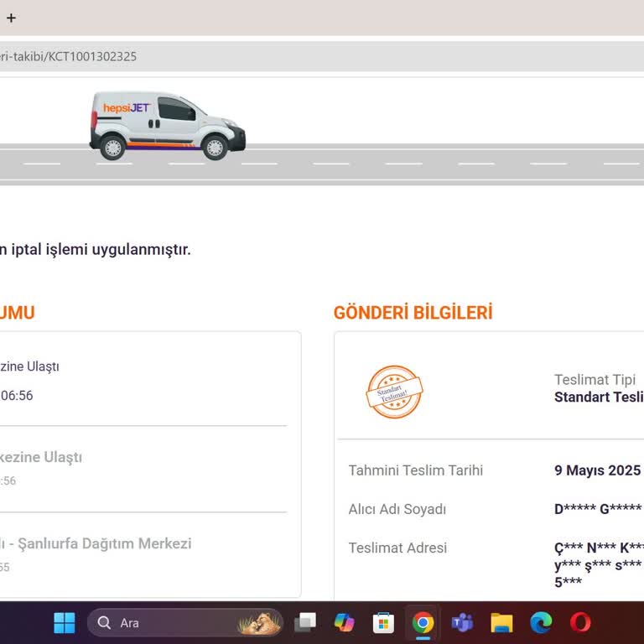This screenshot has height=644, width=644.
Task: Open File Explorer from taskbar
Action: (501, 623)
